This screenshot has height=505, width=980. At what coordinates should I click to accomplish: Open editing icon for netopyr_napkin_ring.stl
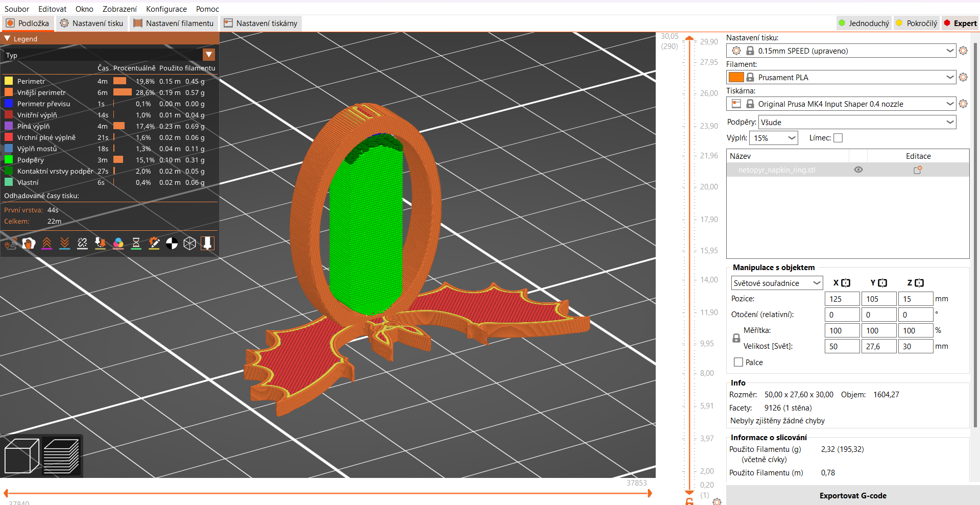click(x=918, y=170)
